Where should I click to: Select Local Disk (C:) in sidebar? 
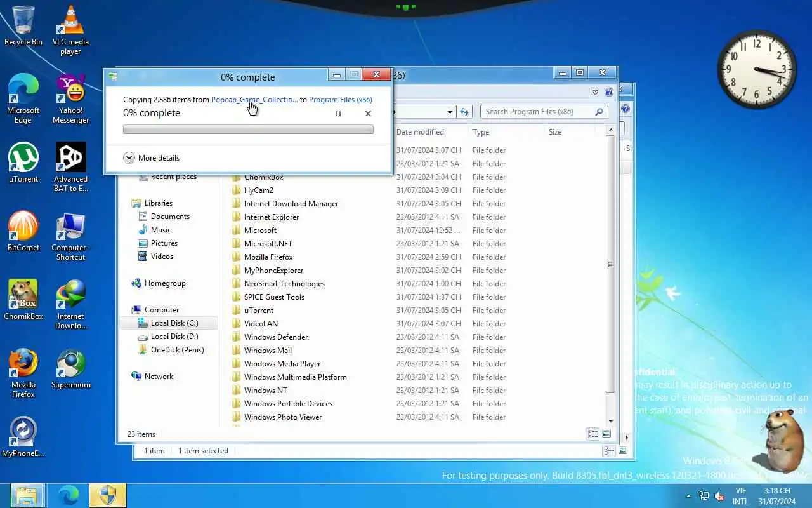pos(169,323)
